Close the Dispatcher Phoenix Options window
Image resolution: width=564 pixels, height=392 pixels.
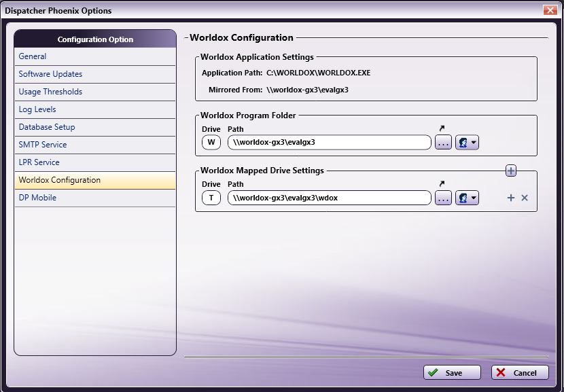tap(550, 10)
